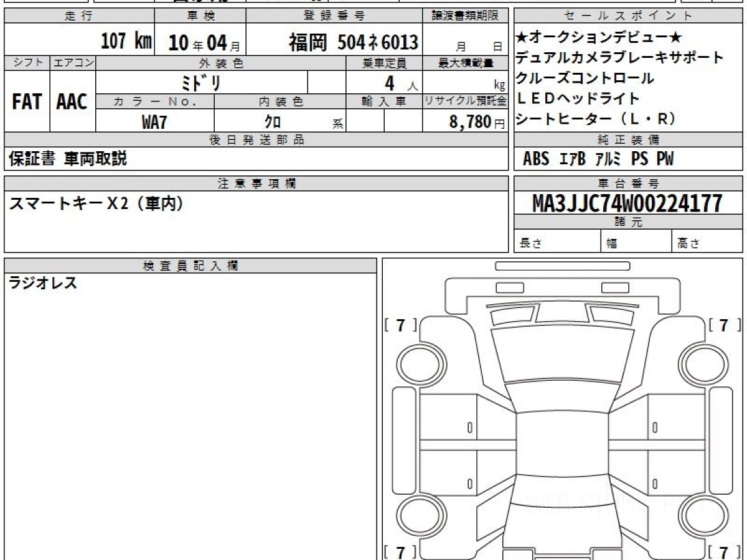
Task: Select the 4人 seating capacity value
Action: (402, 83)
